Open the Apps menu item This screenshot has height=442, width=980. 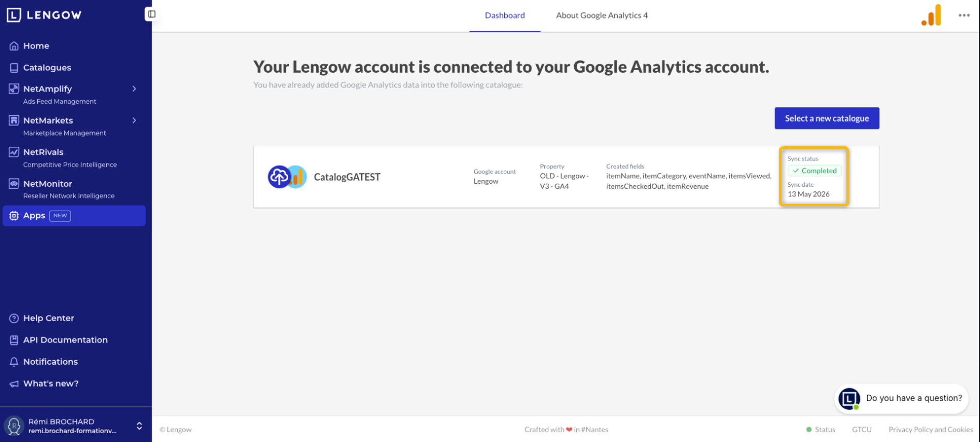tap(74, 216)
